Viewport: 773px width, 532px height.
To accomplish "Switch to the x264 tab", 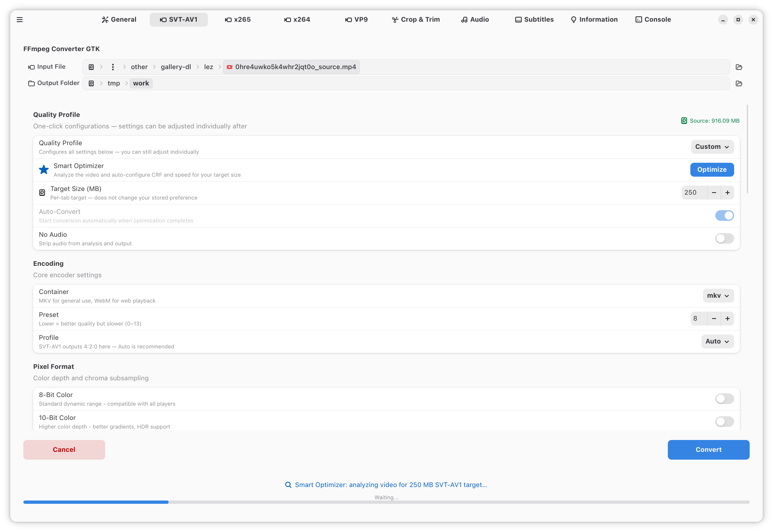I will click(297, 20).
